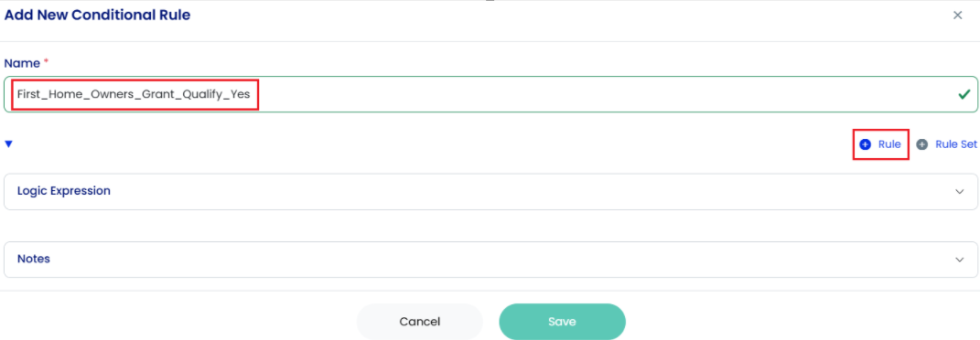This screenshot has width=980, height=340.
Task: Click the First_Home_Owners_Grant_Qualify_Yes name text
Action: (x=134, y=95)
